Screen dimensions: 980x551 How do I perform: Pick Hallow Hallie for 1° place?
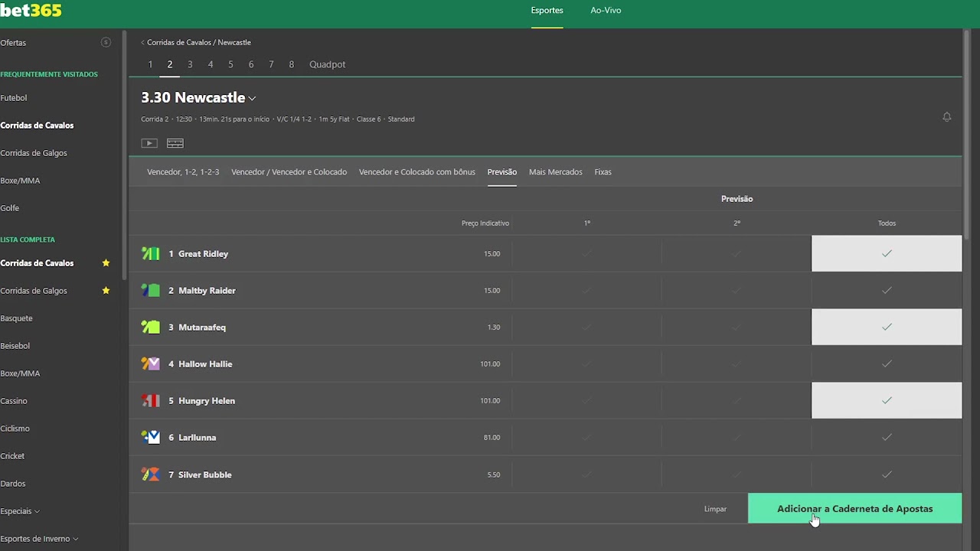tap(587, 364)
